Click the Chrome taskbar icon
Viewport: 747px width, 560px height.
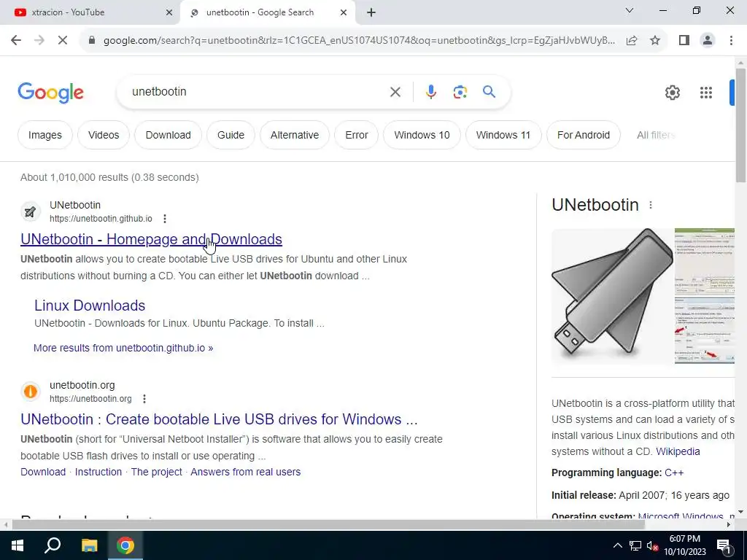point(125,545)
